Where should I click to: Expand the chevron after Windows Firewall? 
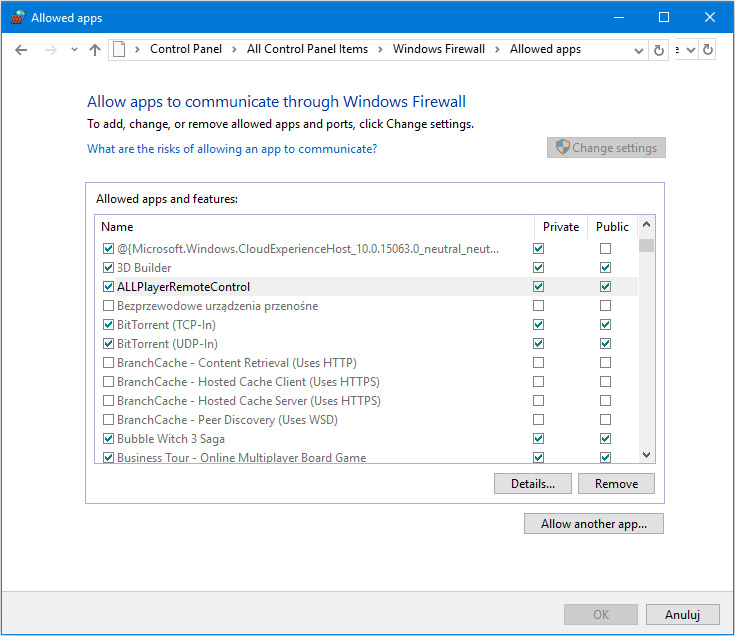coord(497,49)
